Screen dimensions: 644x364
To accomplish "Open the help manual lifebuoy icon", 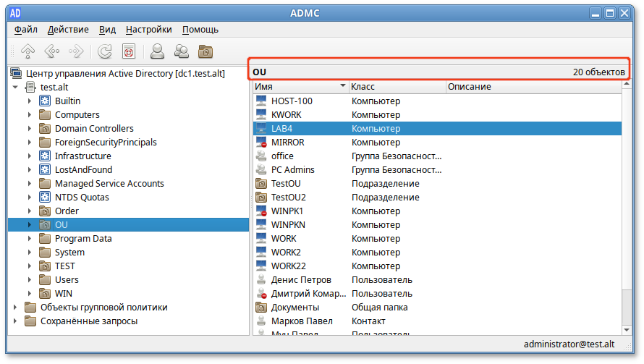I will (x=128, y=51).
